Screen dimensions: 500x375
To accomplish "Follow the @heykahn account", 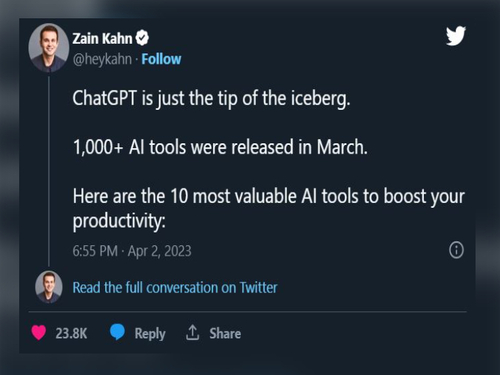I will point(161,59).
